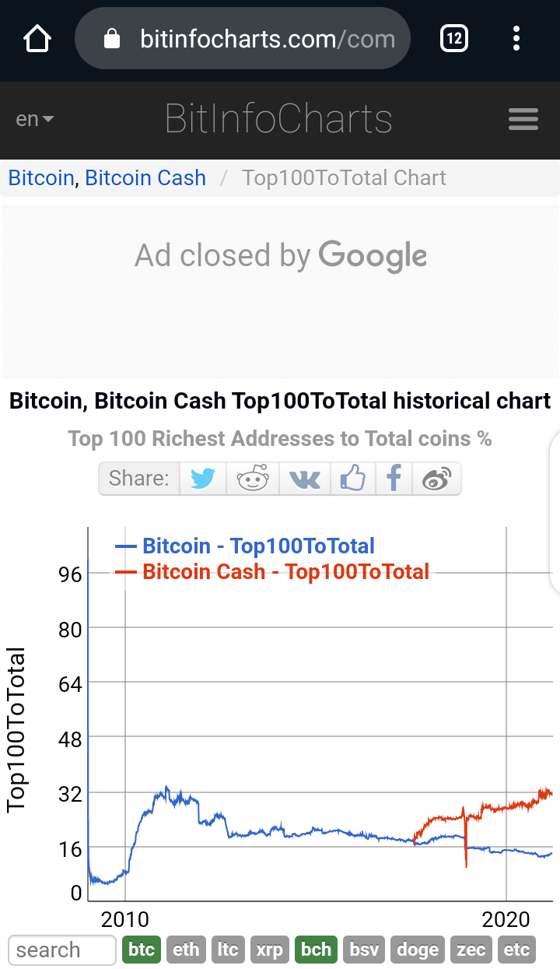Enable the doge coin selector

pos(418,950)
